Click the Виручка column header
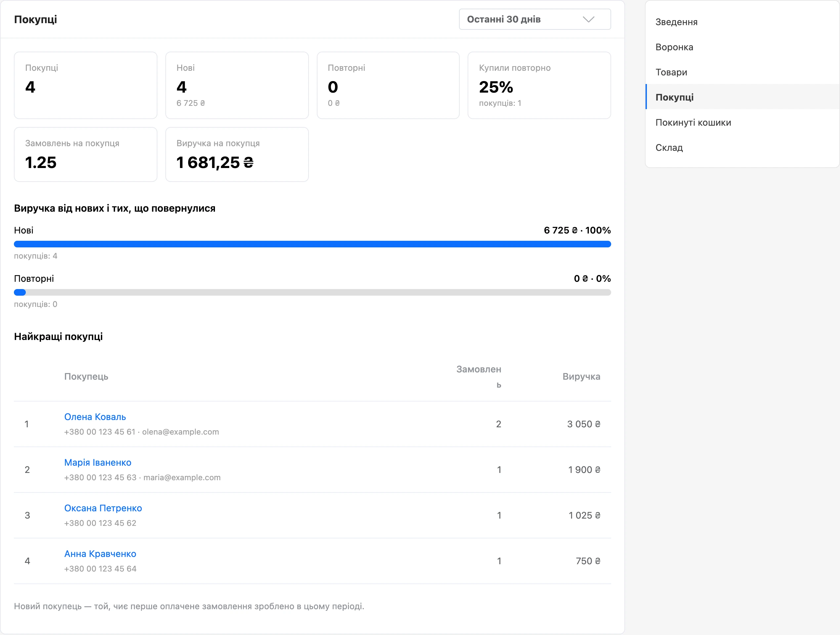The width and height of the screenshot is (840, 635). (x=581, y=376)
